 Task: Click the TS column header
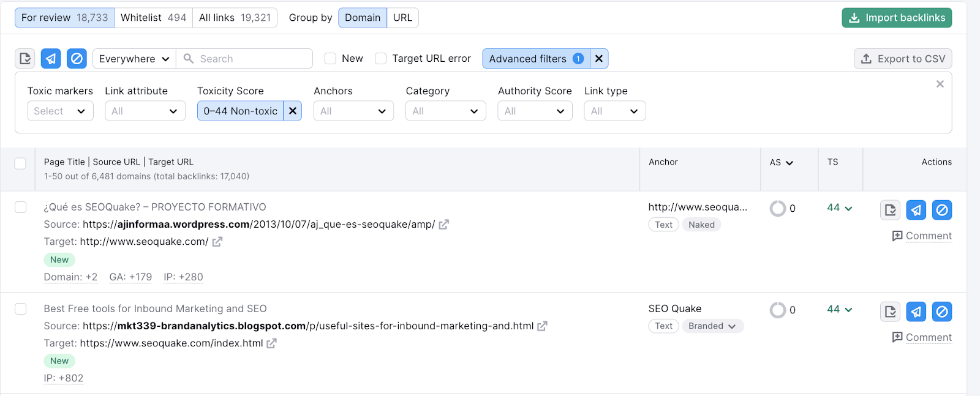click(x=832, y=162)
